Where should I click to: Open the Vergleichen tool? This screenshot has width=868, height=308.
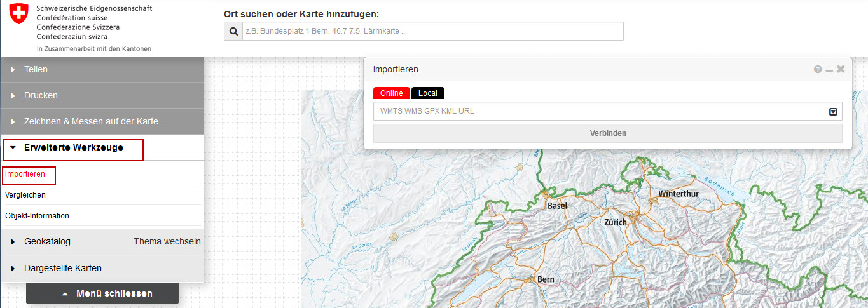25,195
